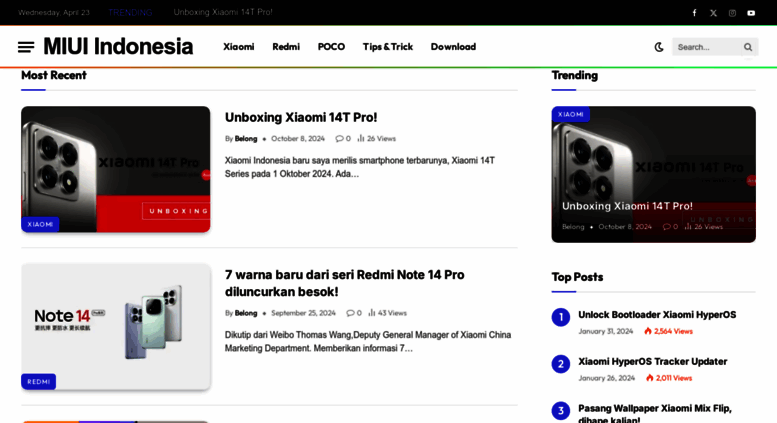Click XIAOMI badge on Most Recent thumbnail
Screen dimensions: 777x423
pyautogui.click(x=40, y=224)
